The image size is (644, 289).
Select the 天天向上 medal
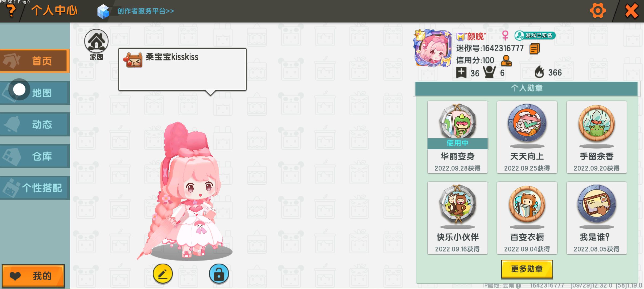click(x=527, y=137)
